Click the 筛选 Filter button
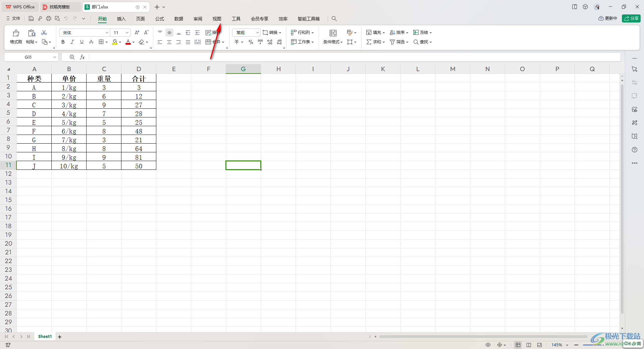 pos(399,42)
